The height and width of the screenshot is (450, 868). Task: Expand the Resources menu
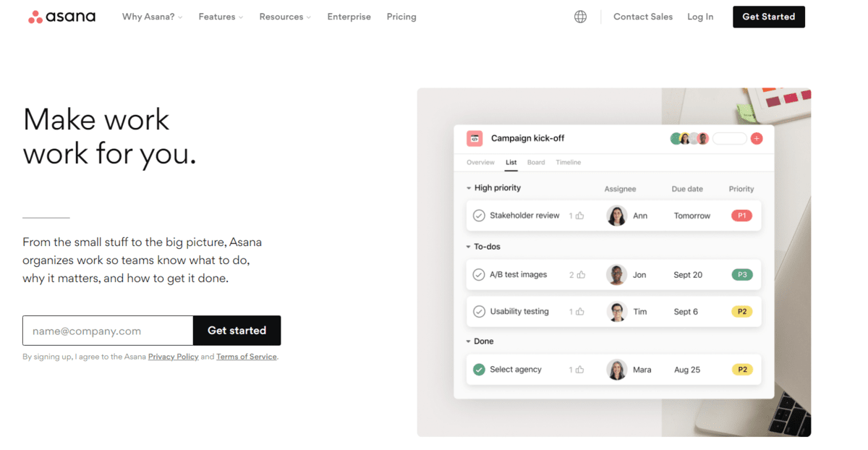click(x=285, y=17)
